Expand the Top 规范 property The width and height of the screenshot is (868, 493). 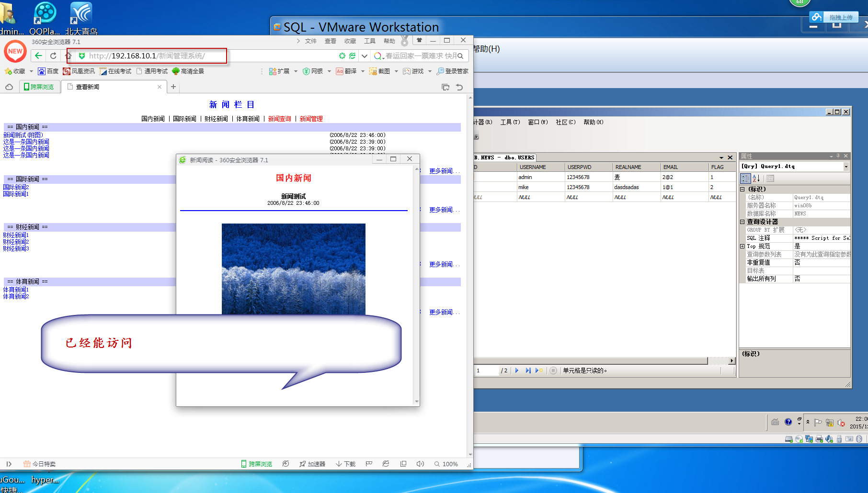click(742, 246)
